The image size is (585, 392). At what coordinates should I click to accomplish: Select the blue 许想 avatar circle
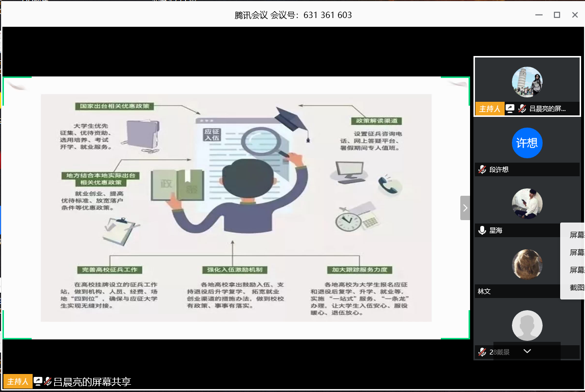pyautogui.click(x=527, y=143)
